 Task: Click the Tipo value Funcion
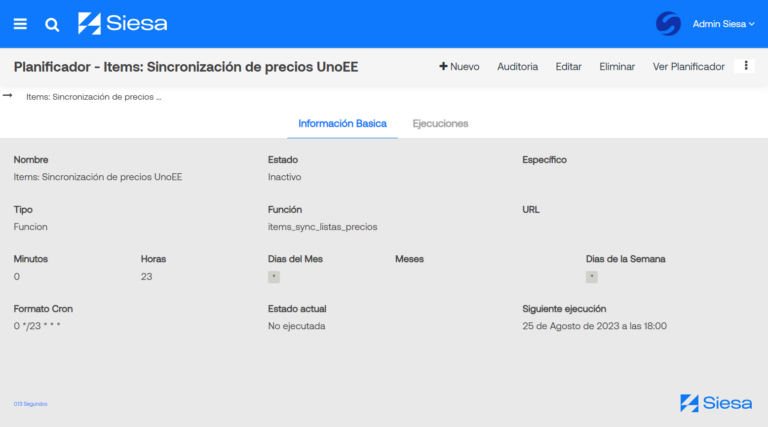pyautogui.click(x=30, y=227)
